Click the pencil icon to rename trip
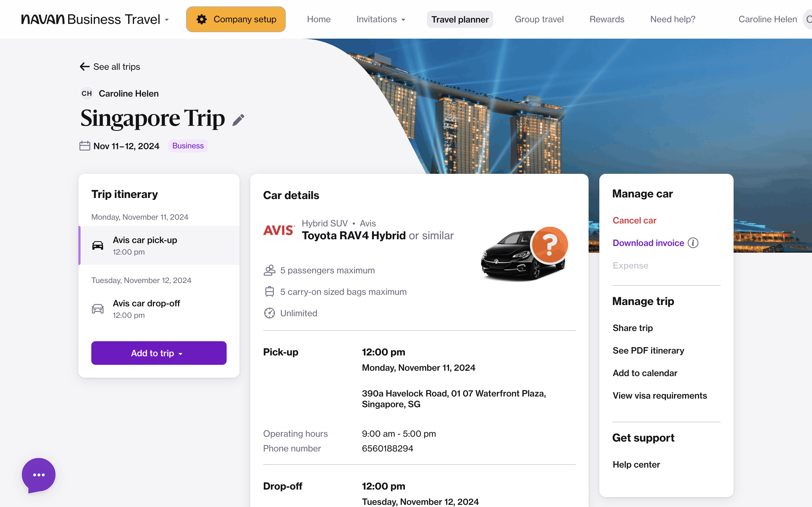The width and height of the screenshot is (812, 507). 238,120
